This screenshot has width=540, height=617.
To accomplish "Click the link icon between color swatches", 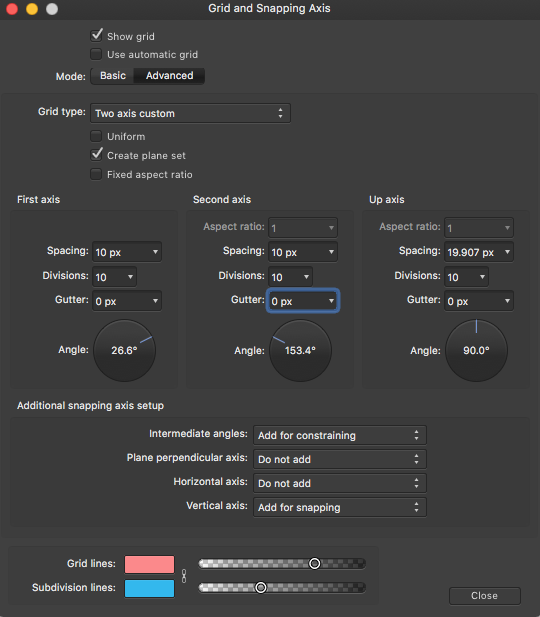I will click(184, 576).
